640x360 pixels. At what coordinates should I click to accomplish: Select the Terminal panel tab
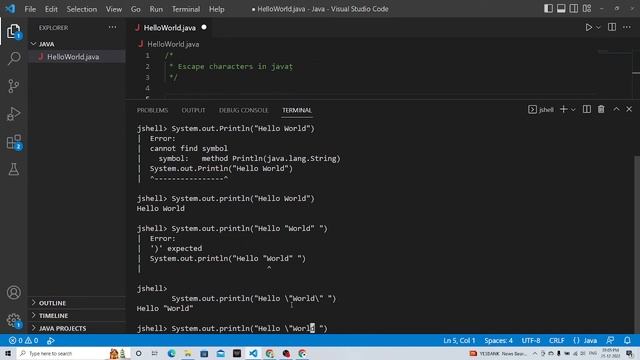point(297,110)
